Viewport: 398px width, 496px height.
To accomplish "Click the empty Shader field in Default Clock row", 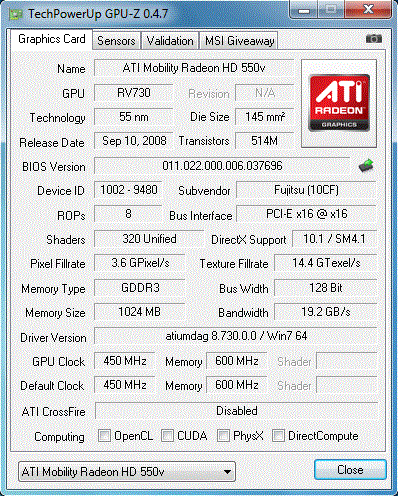I will pos(347,385).
